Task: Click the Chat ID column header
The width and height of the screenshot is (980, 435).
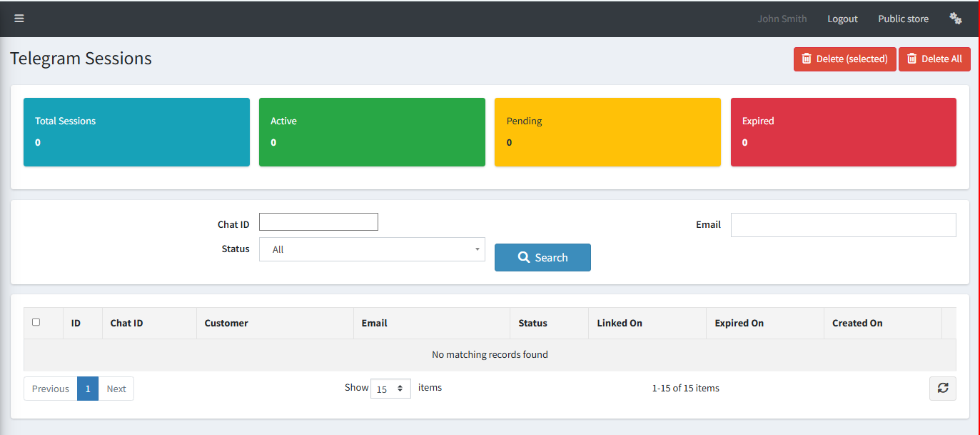Action: 148,323
